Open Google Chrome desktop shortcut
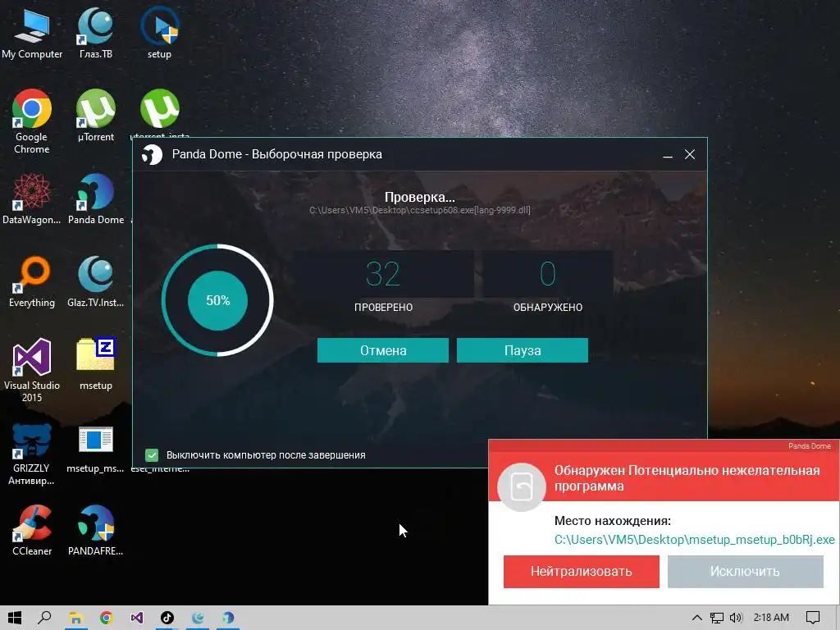The height and width of the screenshot is (630, 840). 32,121
